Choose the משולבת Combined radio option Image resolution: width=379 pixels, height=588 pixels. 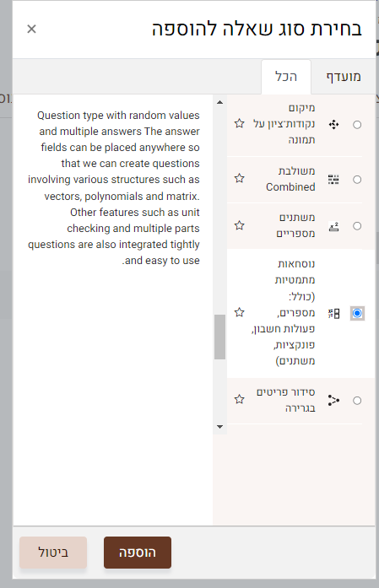click(357, 180)
